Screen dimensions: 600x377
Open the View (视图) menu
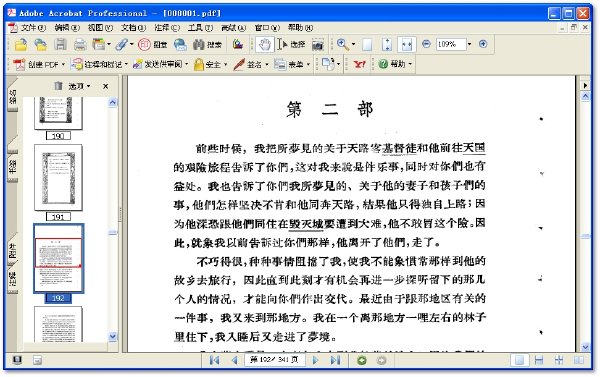100,28
